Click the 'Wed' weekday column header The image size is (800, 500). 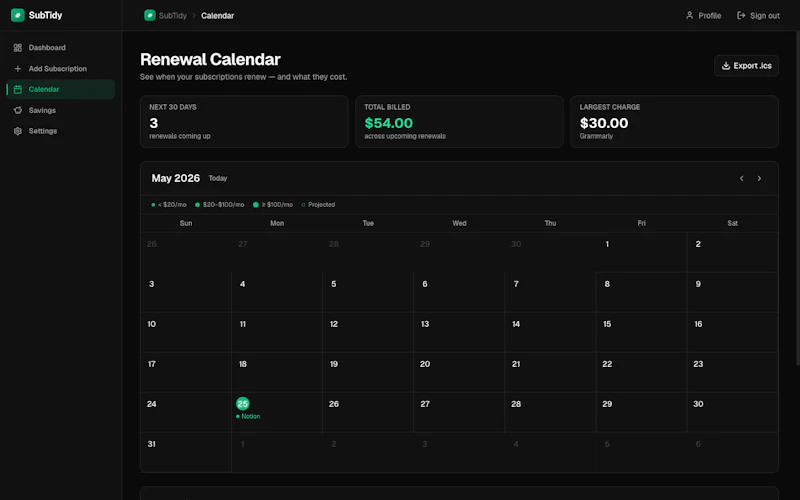click(x=459, y=223)
